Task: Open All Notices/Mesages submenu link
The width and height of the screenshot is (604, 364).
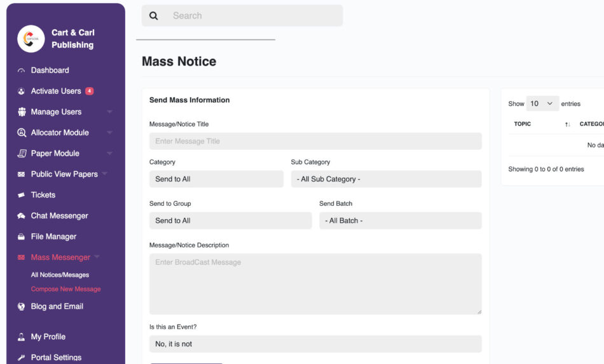Action: (x=60, y=275)
